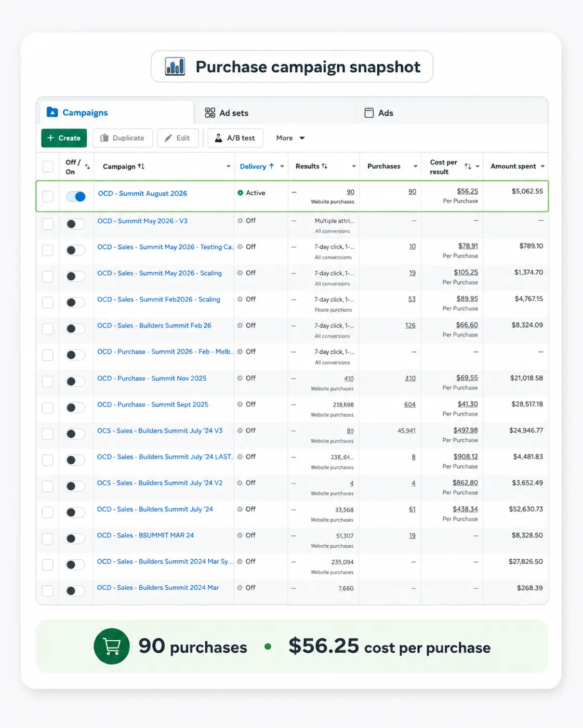The width and height of the screenshot is (583, 728).
Task: Expand the Results column dropdown arrow
Action: tap(354, 166)
